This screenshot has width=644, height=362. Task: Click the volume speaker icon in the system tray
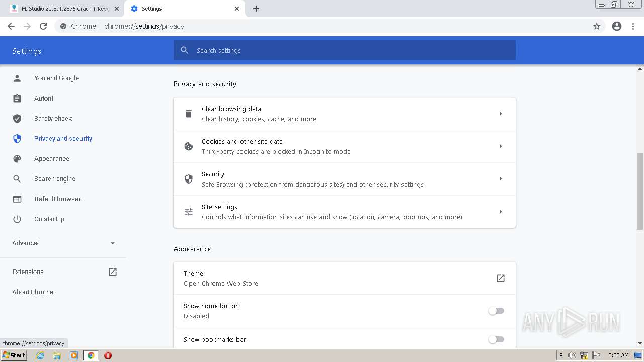coord(572,355)
